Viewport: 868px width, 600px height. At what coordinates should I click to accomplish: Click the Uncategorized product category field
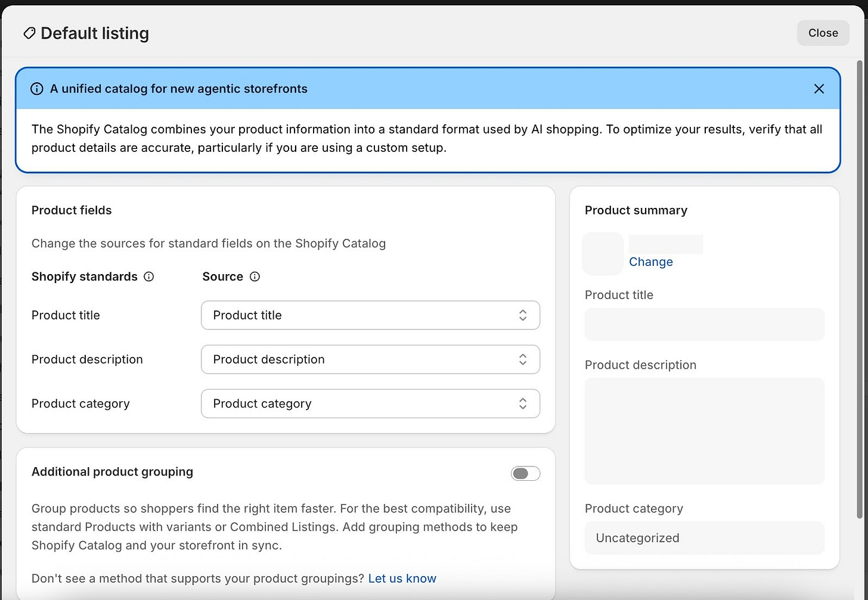click(x=704, y=538)
